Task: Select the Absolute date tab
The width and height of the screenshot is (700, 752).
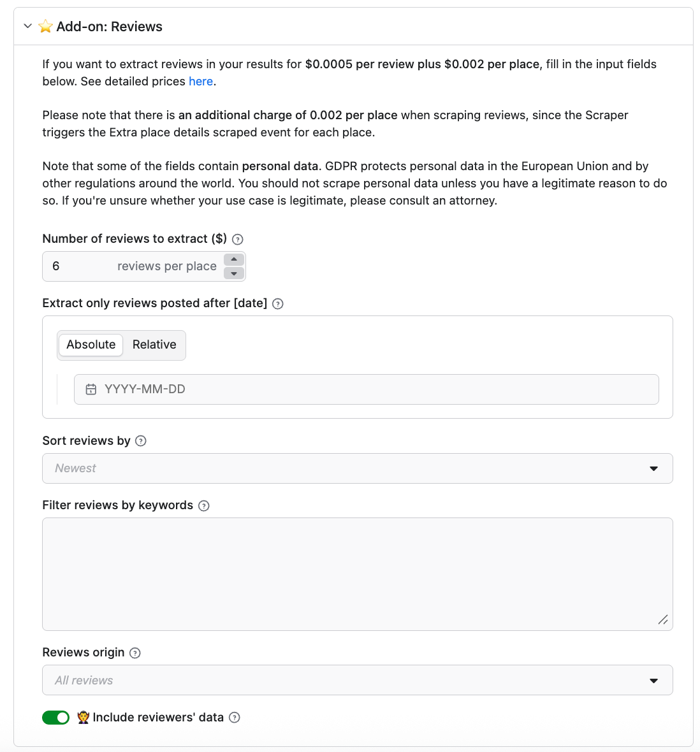Action: [91, 345]
